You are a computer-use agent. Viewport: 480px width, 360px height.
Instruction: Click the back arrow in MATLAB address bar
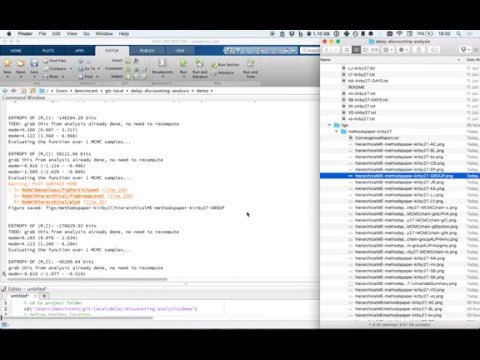pos(5,91)
